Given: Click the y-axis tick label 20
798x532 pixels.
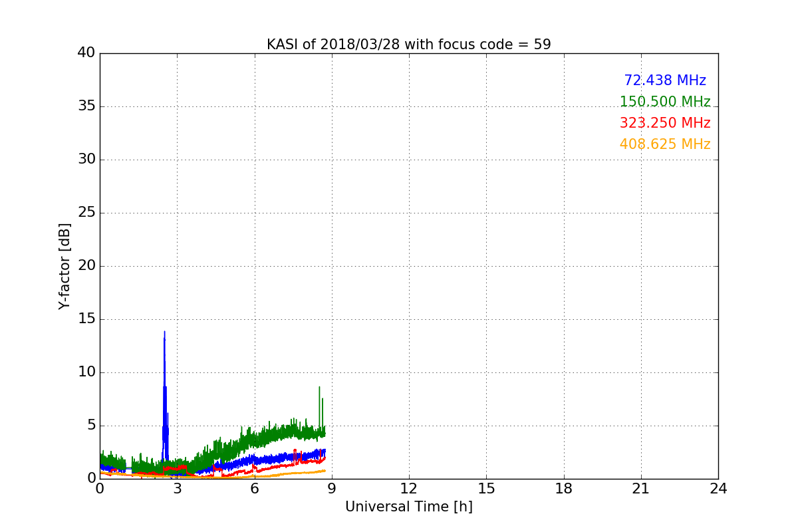Looking at the screenshot, I should tap(86, 266).
